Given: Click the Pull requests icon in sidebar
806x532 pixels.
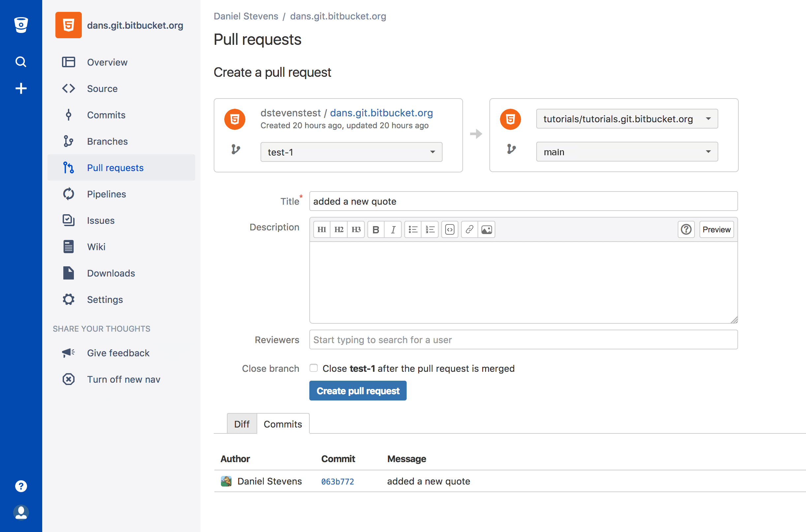Looking at the screenshot, I should (70, 167).
